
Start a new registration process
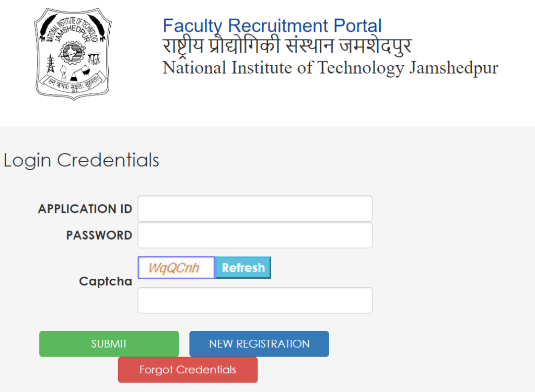(259, 343)
